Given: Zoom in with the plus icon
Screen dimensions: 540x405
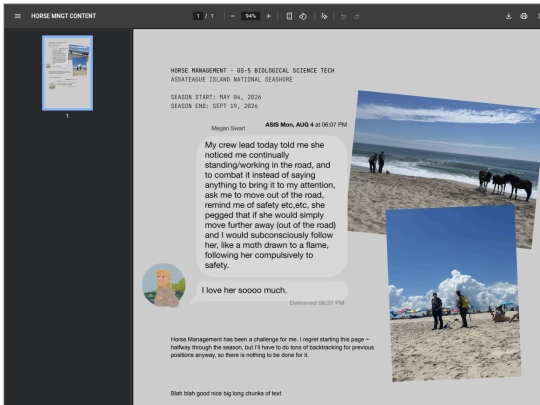Looking at the screenshot, I should click(269, 16).
